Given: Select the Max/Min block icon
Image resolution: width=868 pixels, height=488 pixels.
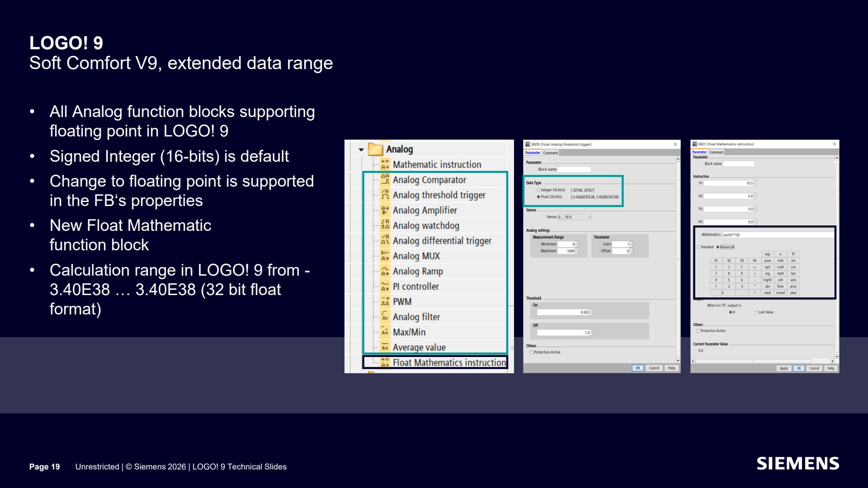Looking at the screenshot, I should click(385, 332).
